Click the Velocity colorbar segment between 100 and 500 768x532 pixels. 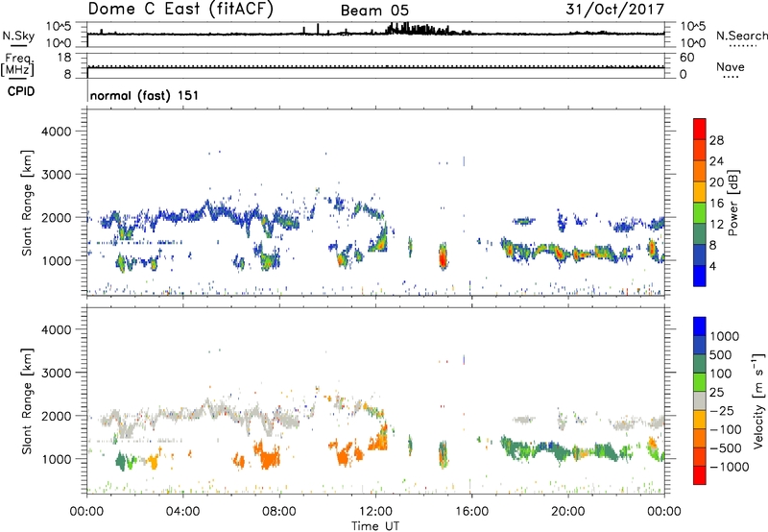click(700, 364)
